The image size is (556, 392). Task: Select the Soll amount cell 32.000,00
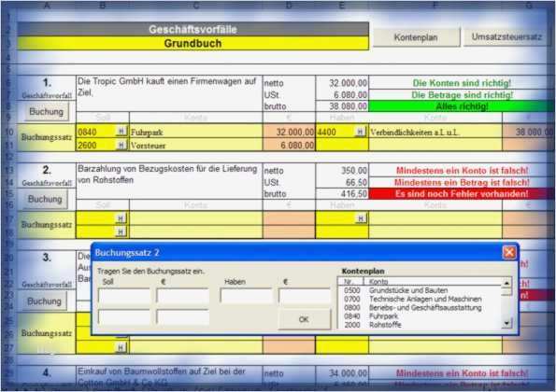289,132
